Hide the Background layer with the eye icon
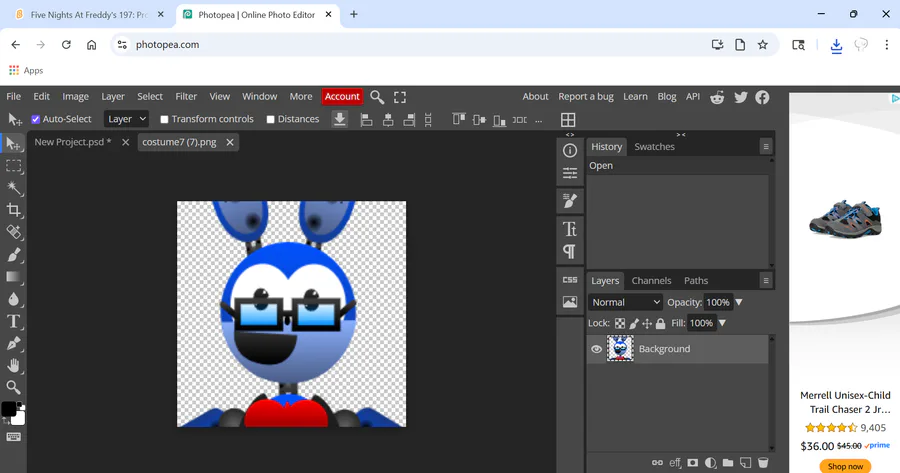The width and height of the screenshot is (900, 473). [x=596, y=349]
